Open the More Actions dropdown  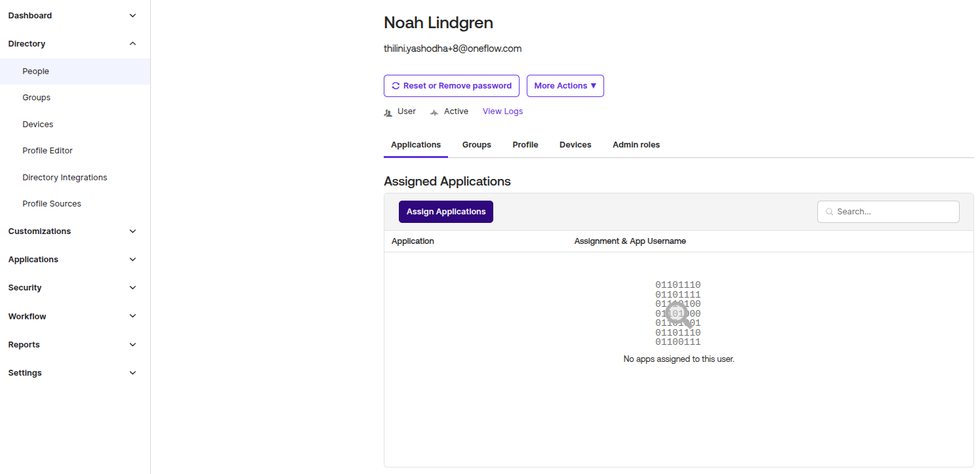point(565,86)
